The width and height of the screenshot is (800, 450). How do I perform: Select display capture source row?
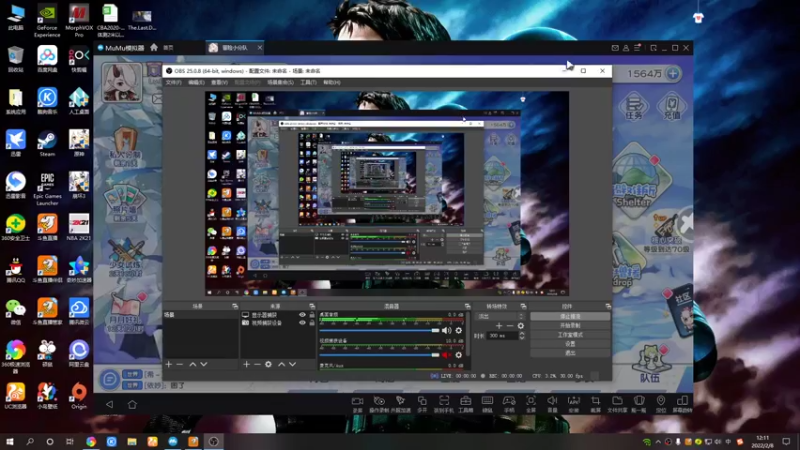(278, 315)
